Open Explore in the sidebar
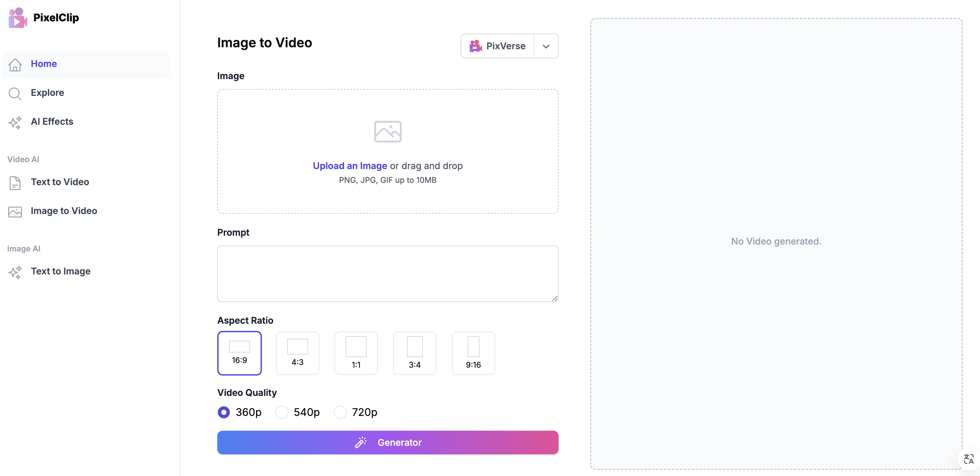Screen dimensions: 980x476 coord(47,93)
